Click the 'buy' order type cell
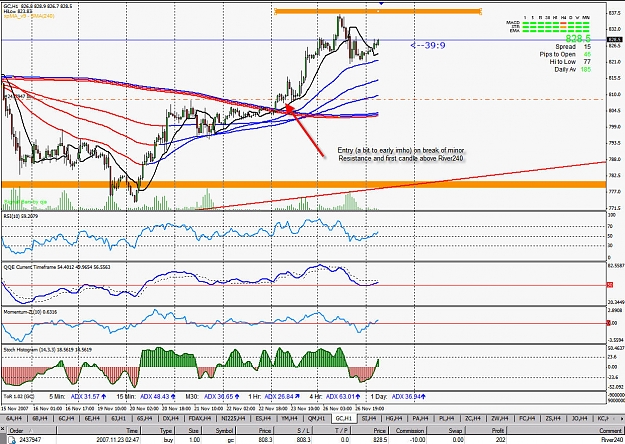The image size is (625, 444). [168, 440]
